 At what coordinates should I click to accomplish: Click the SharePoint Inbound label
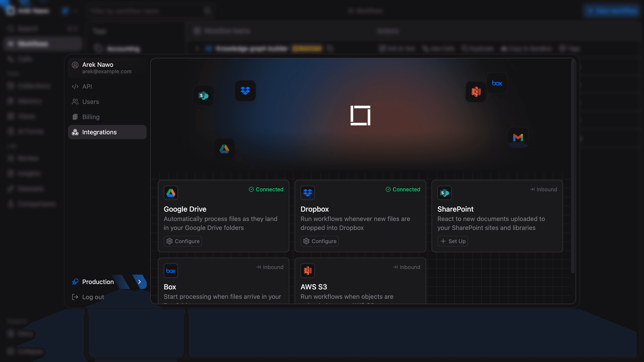[543, 189]
